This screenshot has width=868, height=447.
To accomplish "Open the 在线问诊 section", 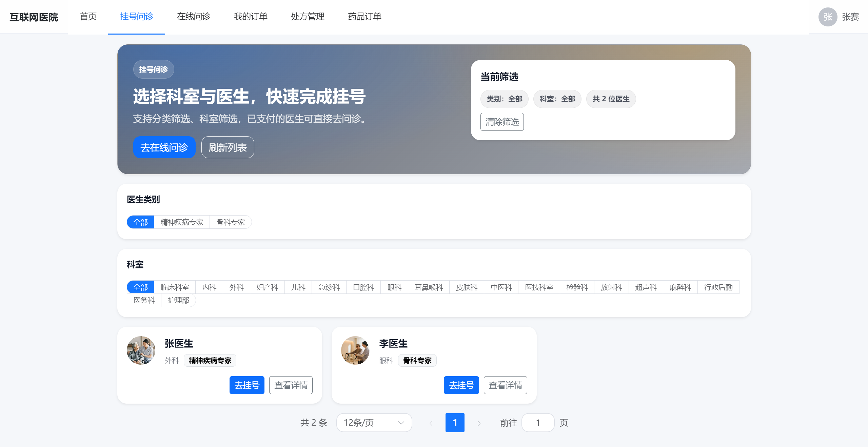I will (x=193, y=17).
